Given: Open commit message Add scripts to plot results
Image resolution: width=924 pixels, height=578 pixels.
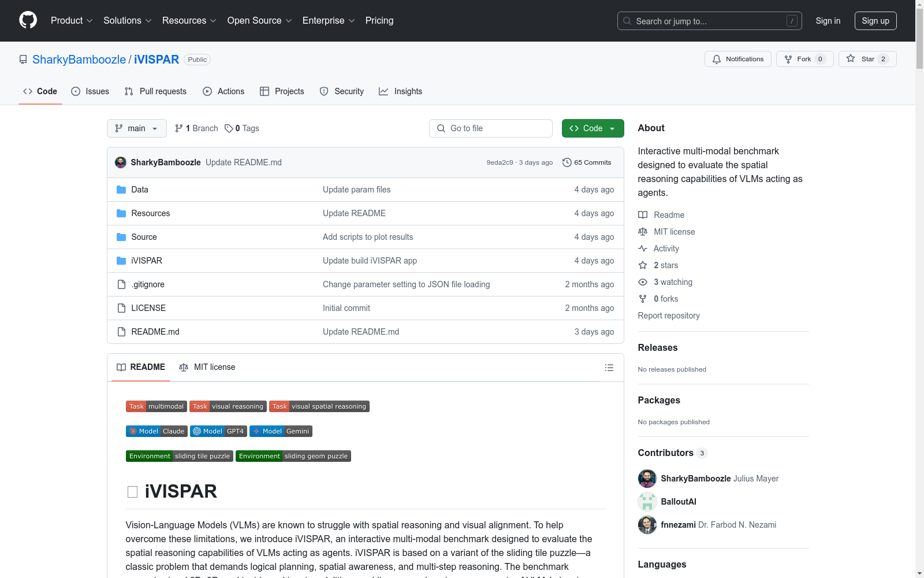Looking at the screenshot, I should click(x=368, y=237).
